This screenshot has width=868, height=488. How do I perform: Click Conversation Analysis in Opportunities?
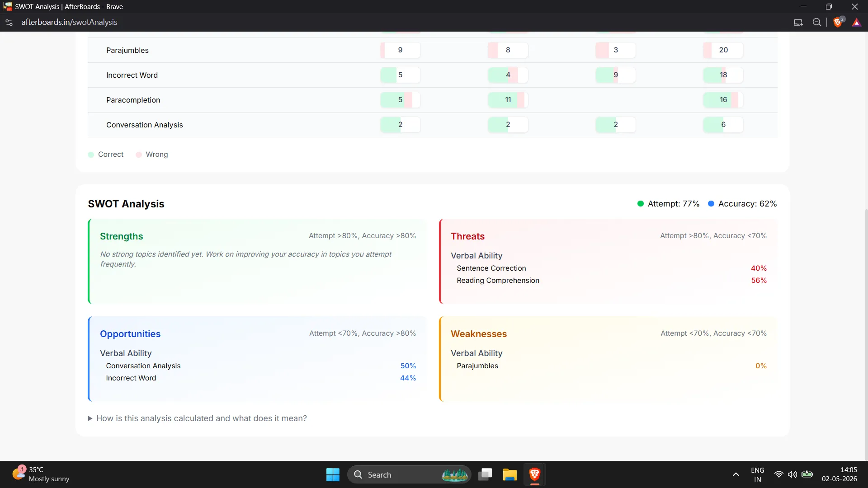(x=143, y=366)
